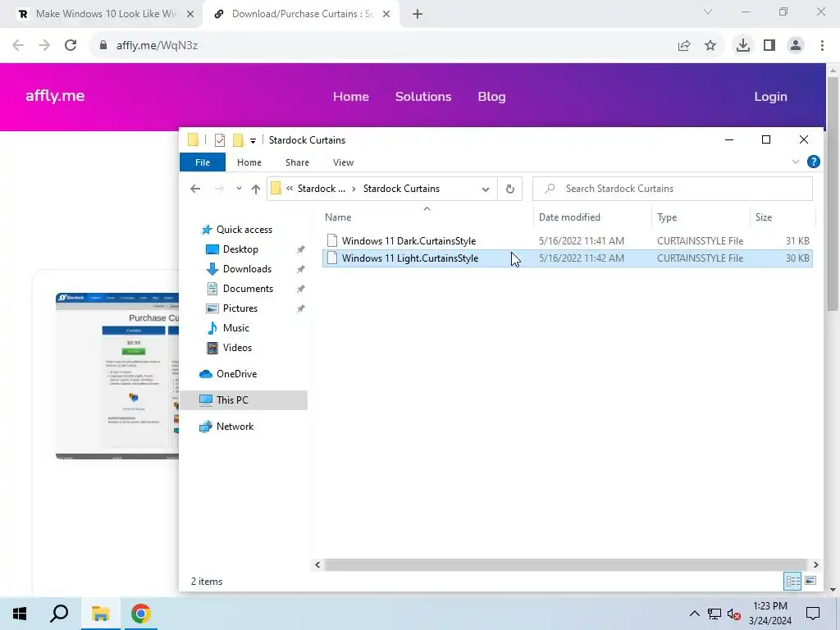Click File Explorer taskbar icon
The image size is (840, 630).
(x=100, y=614)
